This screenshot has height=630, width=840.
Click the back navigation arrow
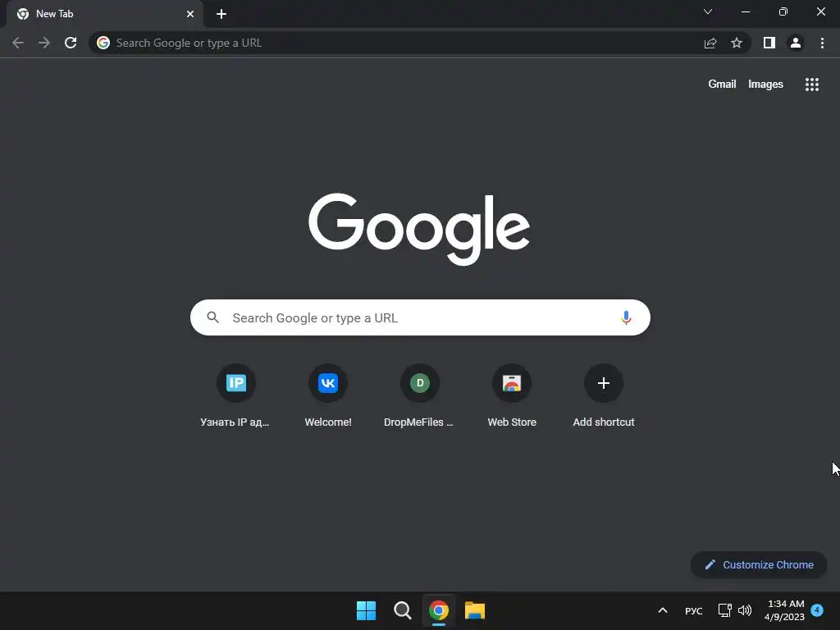18,43
